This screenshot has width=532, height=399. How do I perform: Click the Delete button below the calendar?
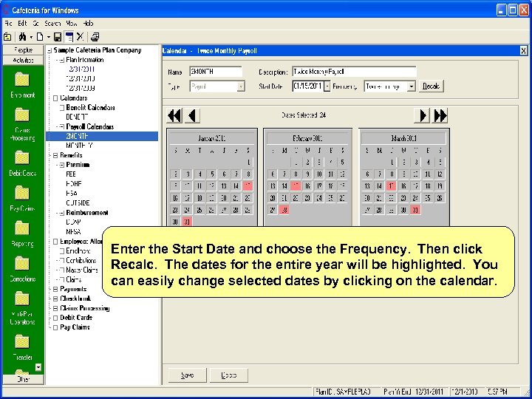click(x=228, y=375)
